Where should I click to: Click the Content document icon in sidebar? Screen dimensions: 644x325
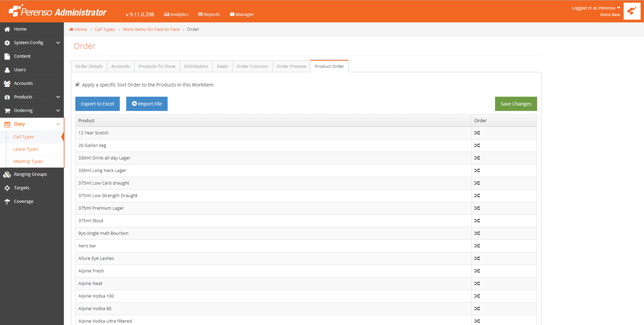point(7,57)
